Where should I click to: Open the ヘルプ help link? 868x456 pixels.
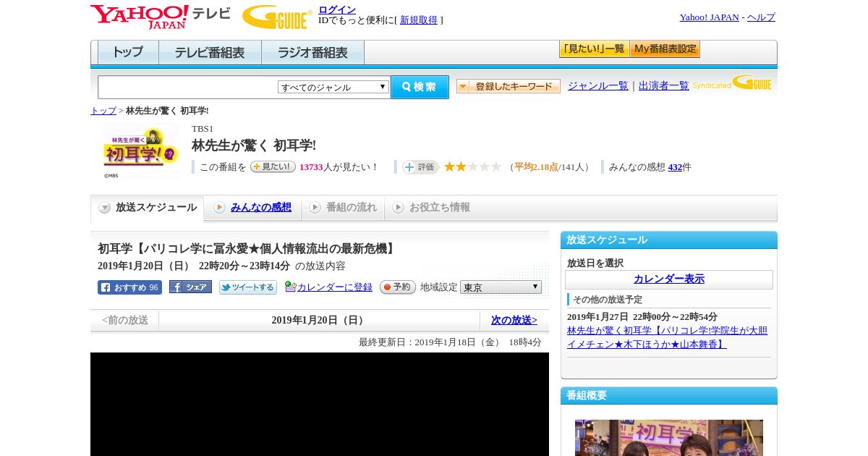pyautogui.click(x=761, y=17)
